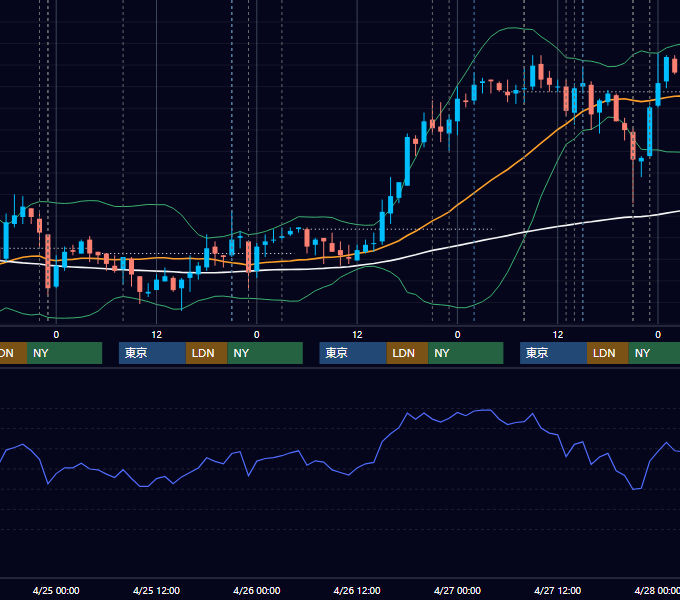Screen dimensions: 680x600
Task: Select the NY session block following 4/26 LDN
Action: click(x=466, y=353)
